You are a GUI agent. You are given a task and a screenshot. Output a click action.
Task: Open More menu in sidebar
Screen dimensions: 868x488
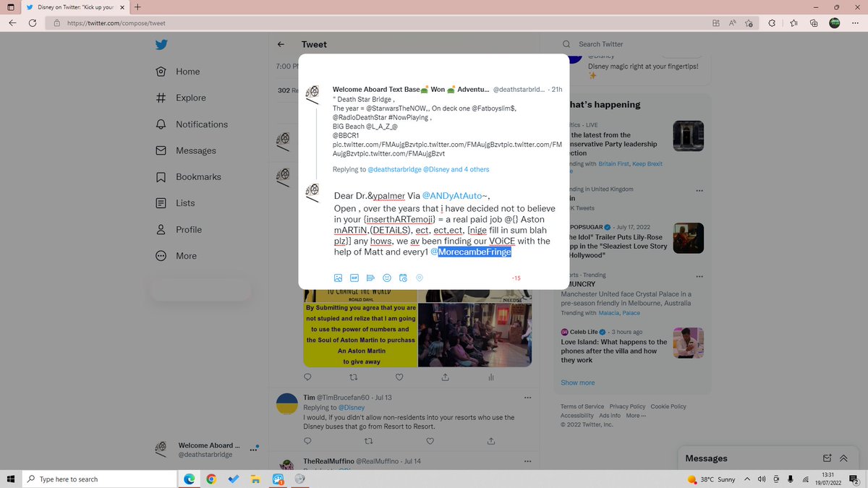(177, 256)
